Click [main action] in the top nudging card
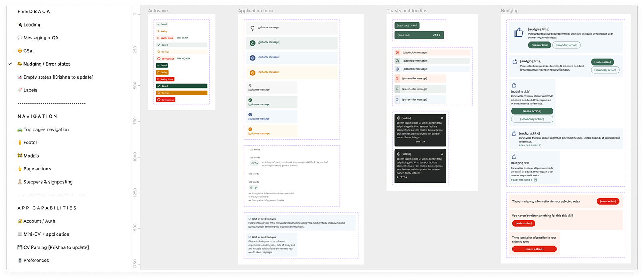 click(539, 45)
